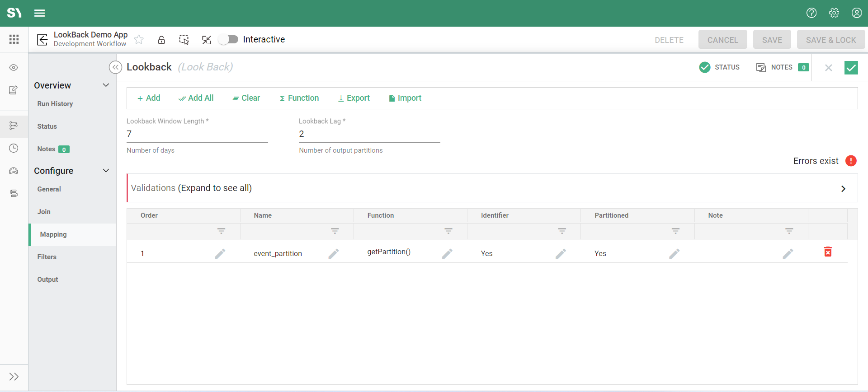Toggle the Interactive switch
Screen dimensions: 868x392
pos(229,40)
